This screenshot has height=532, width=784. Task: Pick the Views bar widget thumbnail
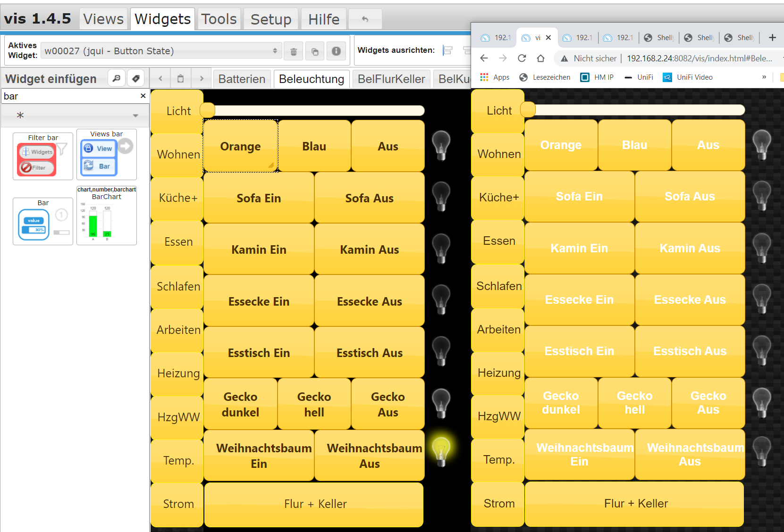pyautogui.click(x=107, y=154)
